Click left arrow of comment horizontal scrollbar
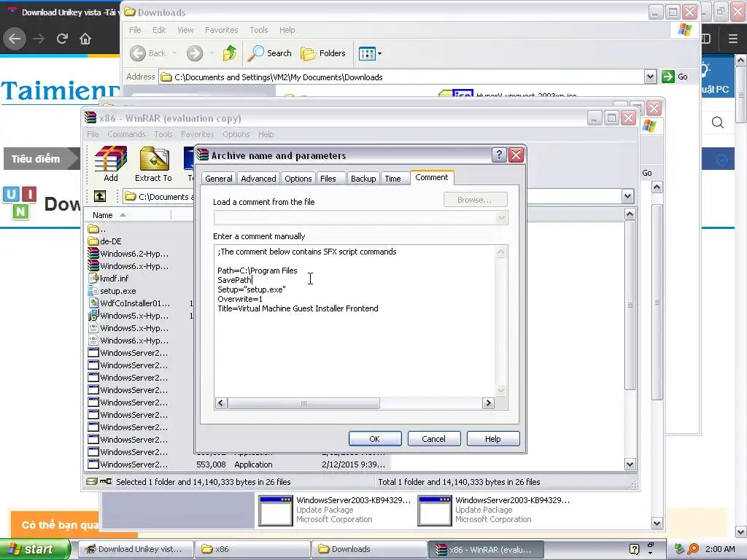The width and height of the screenshot is (747, 560). (220, 403)
